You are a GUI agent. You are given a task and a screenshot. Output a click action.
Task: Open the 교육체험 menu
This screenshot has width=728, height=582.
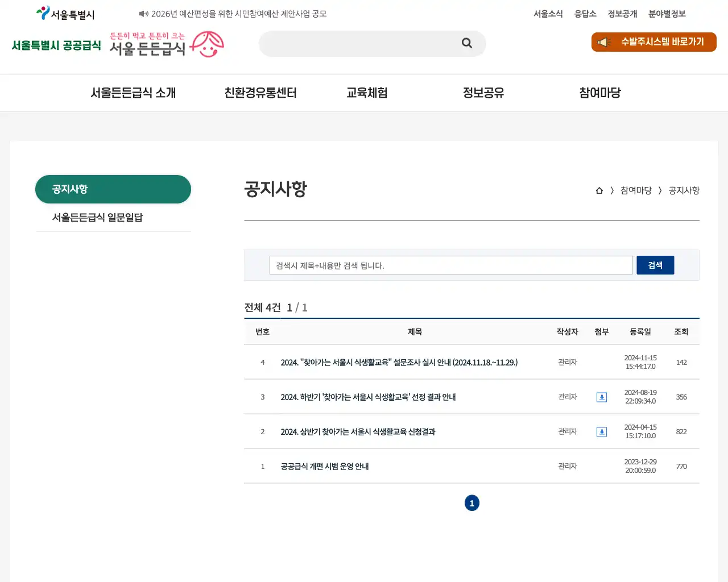coord(367,93)
